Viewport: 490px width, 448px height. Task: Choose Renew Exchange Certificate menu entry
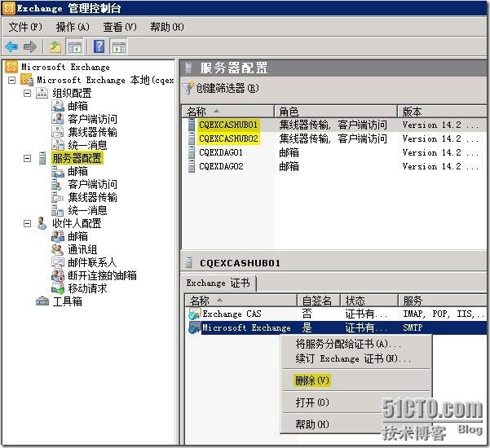click(x=353, y=358)
